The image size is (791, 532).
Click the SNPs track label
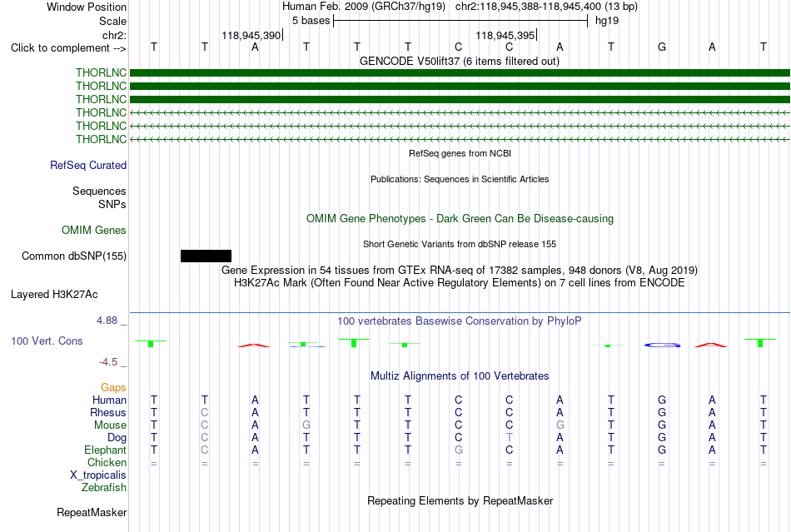(x=112, y=204)
